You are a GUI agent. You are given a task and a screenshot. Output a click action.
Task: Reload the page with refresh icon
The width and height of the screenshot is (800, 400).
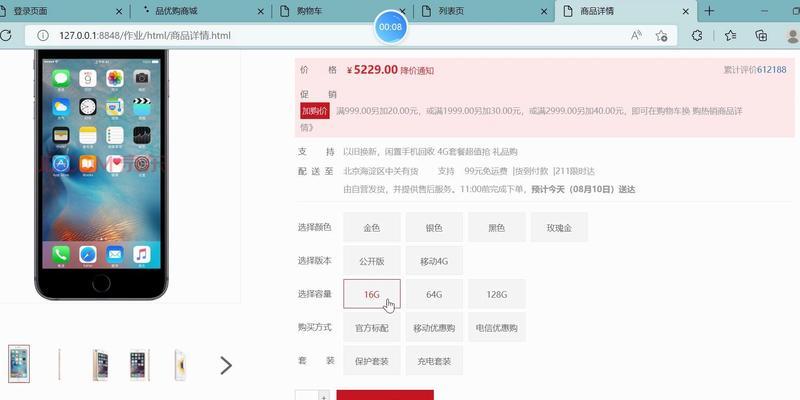[6, 35]
